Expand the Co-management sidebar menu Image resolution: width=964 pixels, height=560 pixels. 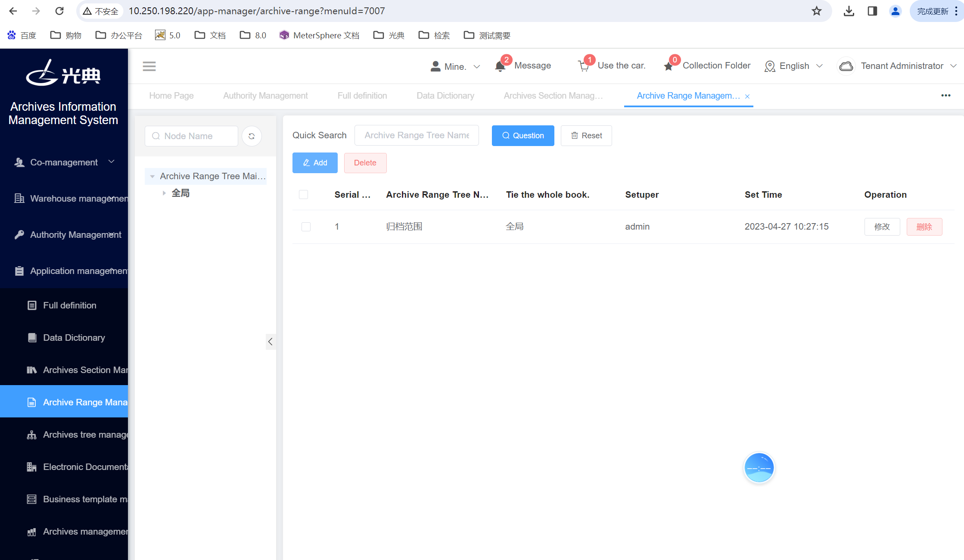(x=64, y=162)
